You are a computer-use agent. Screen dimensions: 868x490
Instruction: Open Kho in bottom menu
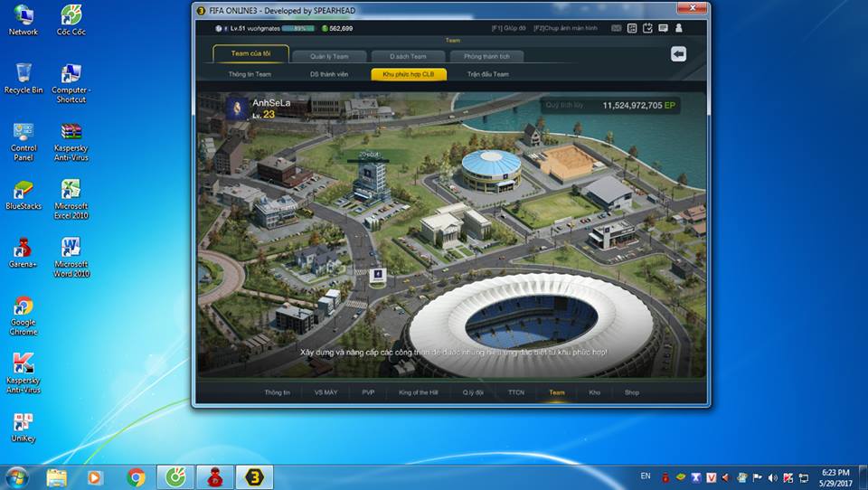[595, 392]
